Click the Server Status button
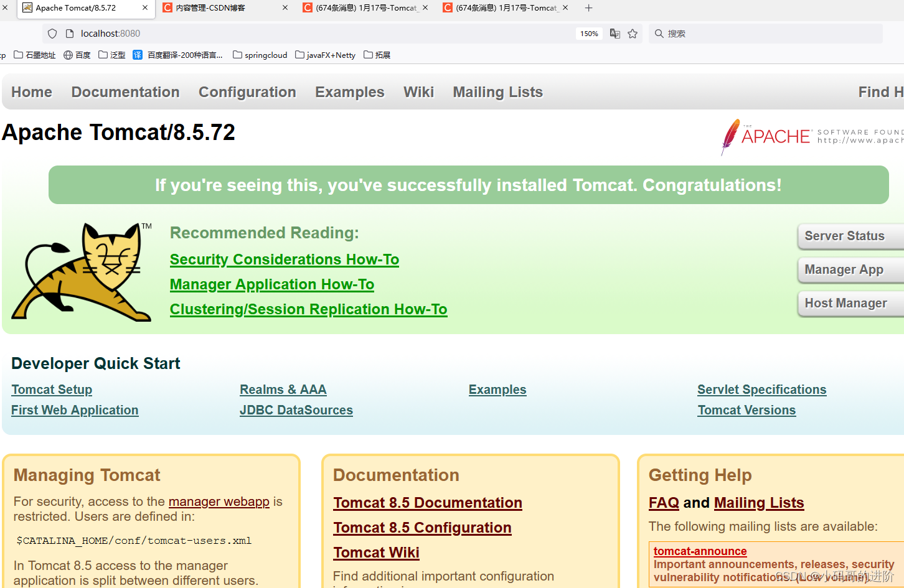 (844, 236)
